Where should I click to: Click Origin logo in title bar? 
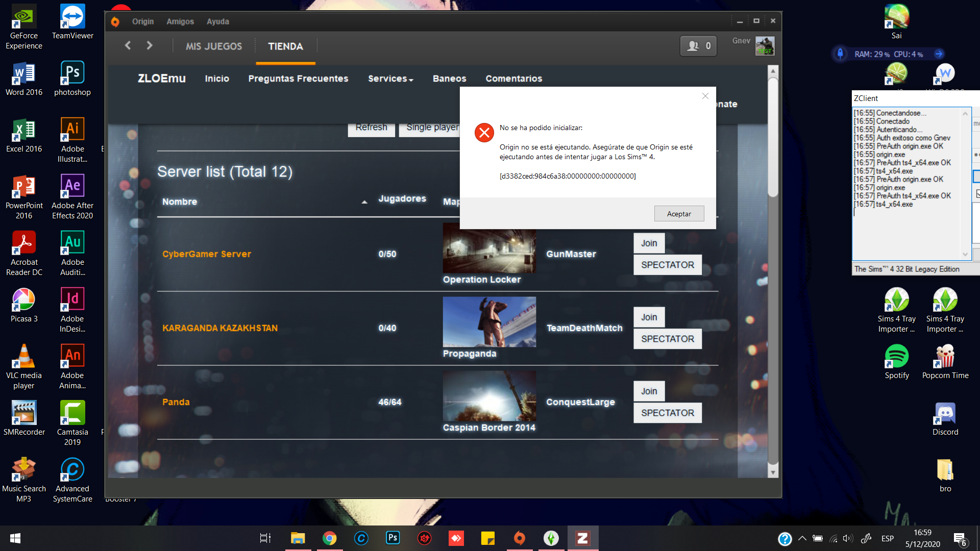(115, 21)
